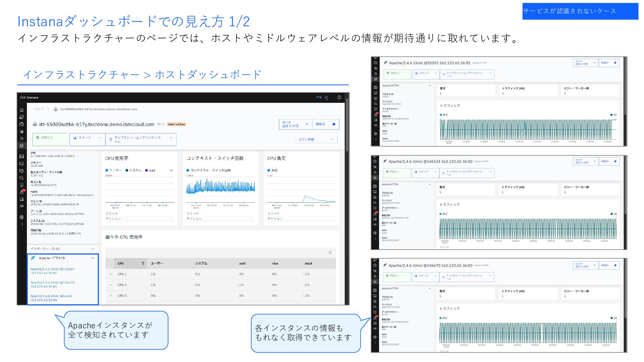Toggle the 要求 legend series in Apache @146524 window
Screen dimensions: 644x362
443,214
